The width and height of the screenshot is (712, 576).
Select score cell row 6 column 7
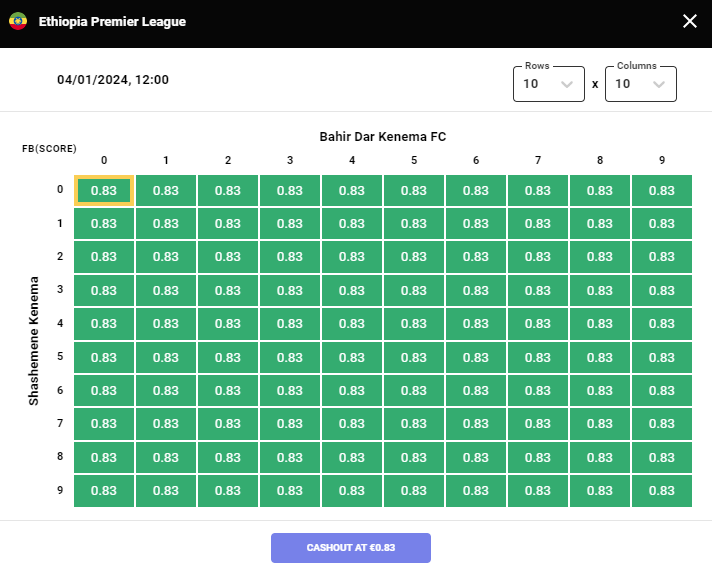[537, 391]
